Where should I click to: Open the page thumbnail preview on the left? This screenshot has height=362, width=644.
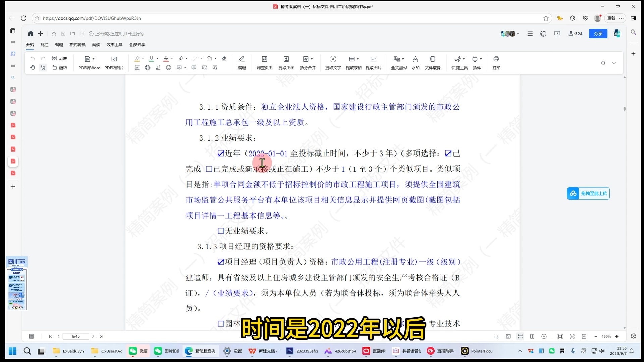point(16,284)
